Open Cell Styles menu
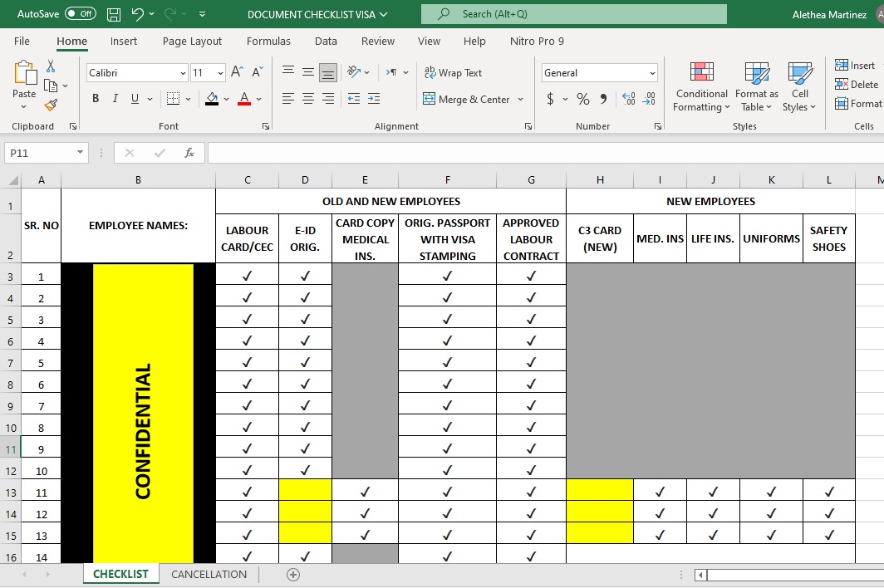884x588 pixels. pyautogui.click(x=799, y=86)
